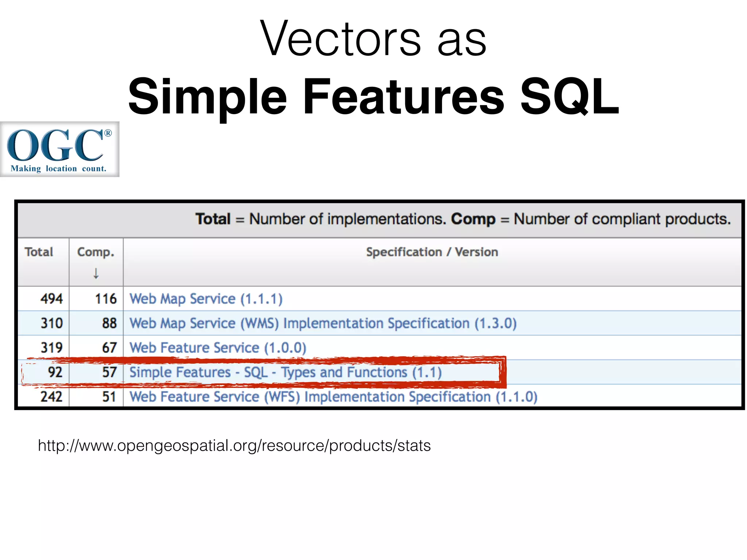Viewport: 747px width, 560px height.
Task: Click the Total column header
Action: (x=39, y=252)
